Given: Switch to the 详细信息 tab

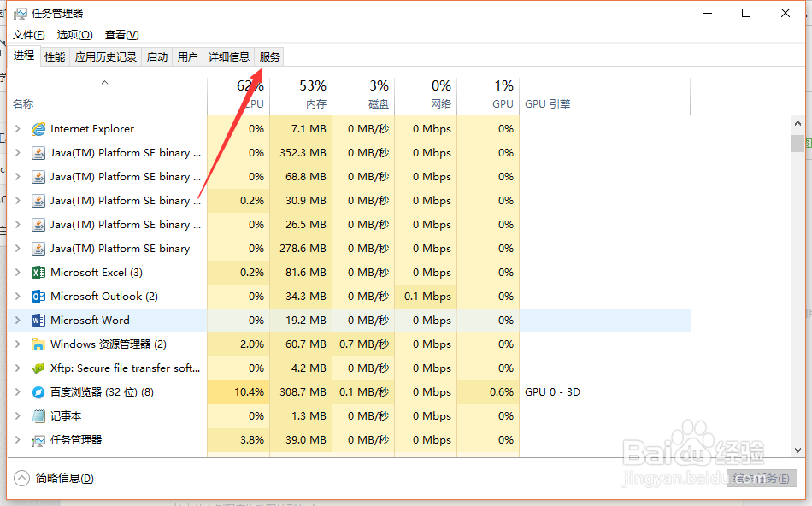Looking at the screenshot, I should click(229, 56).
